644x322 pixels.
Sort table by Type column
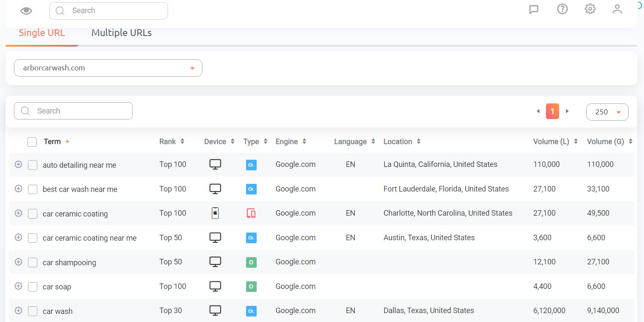pos(255,142)
